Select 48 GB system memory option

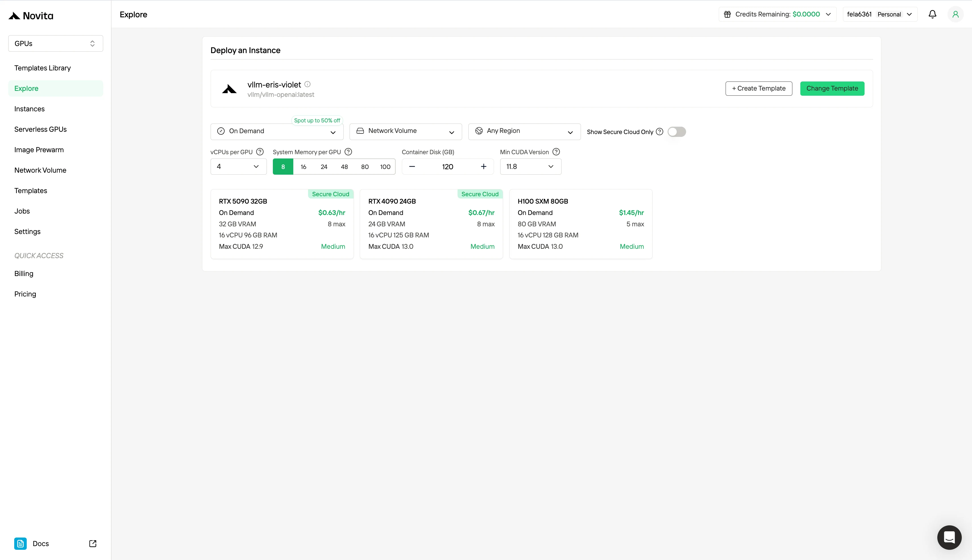pos(344,166)
